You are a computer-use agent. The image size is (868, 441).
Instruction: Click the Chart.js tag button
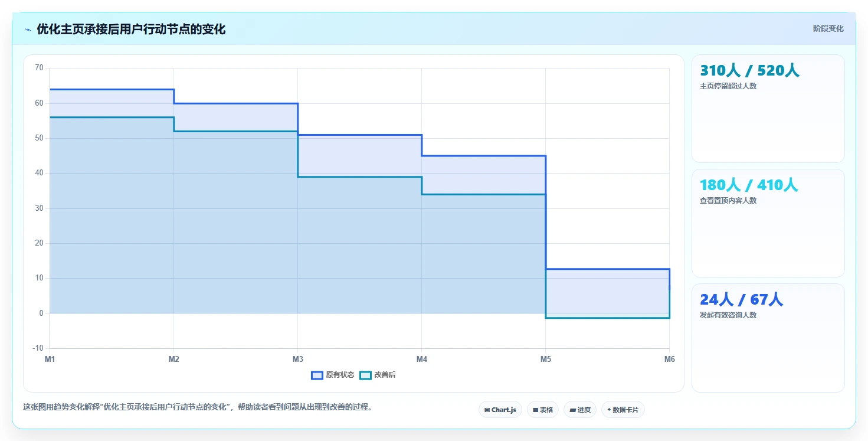tap(500, 410)
